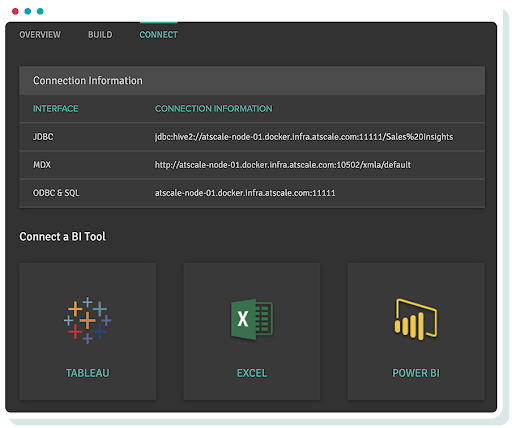Image resolution: width=512 pixels, height=428 pixels.
Task: Click the red window close dot
Action: click(15, 11)
